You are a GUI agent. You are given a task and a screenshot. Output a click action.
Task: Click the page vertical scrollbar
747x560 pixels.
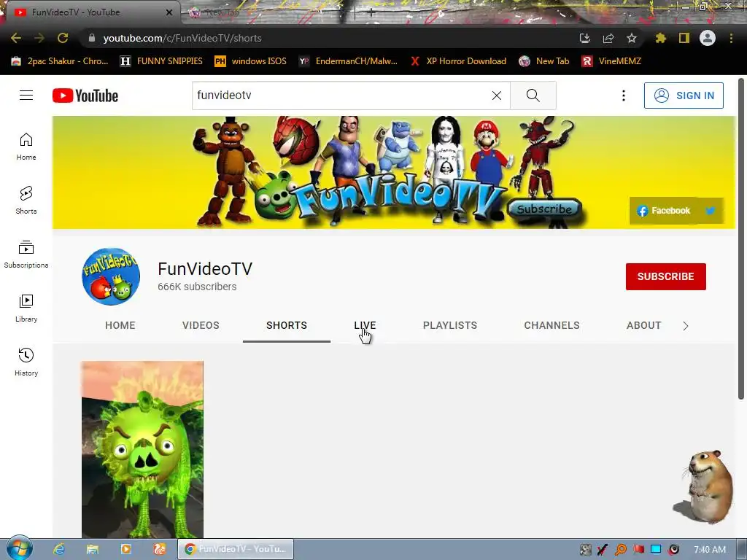coord(741,238)
